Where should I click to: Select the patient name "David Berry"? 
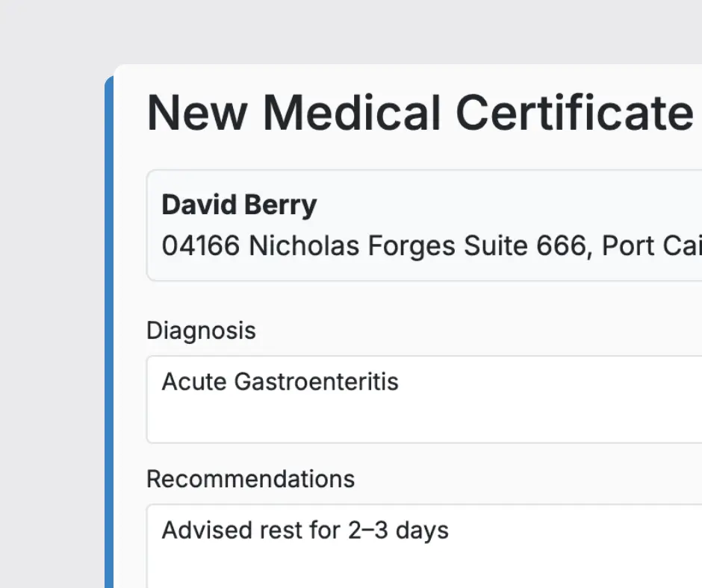pyautogui.click(x=239, y=205)
